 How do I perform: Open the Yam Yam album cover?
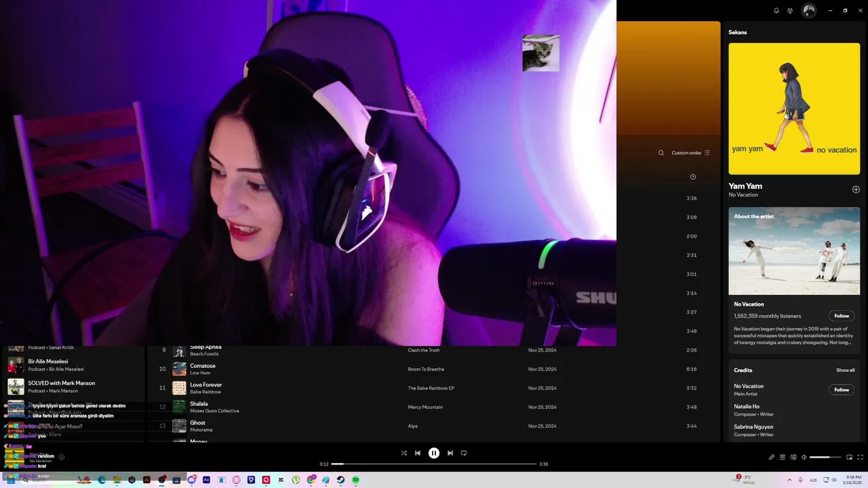pyautogui.click(x=794, y=109)
